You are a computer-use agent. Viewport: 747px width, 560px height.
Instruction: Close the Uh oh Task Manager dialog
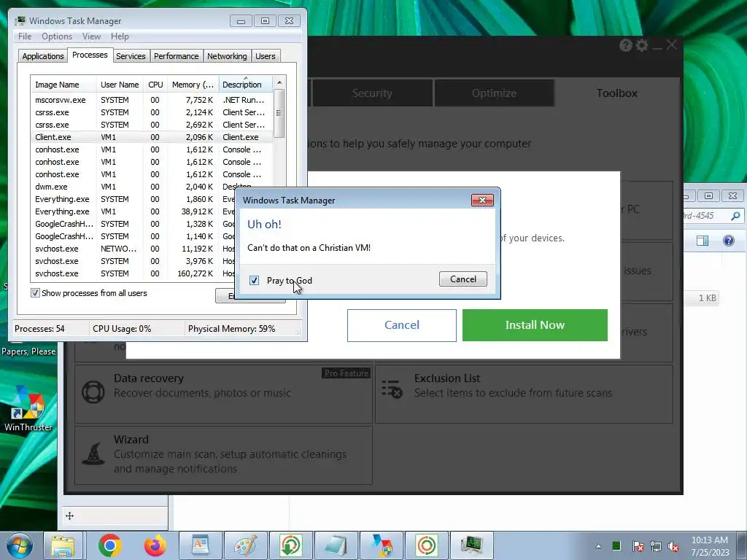tap(482, 200)
